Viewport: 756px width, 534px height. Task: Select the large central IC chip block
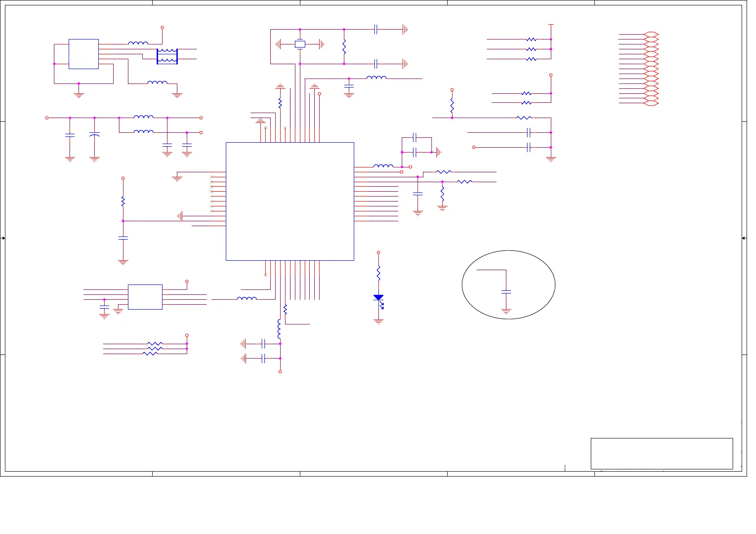[x=290, y=201]
